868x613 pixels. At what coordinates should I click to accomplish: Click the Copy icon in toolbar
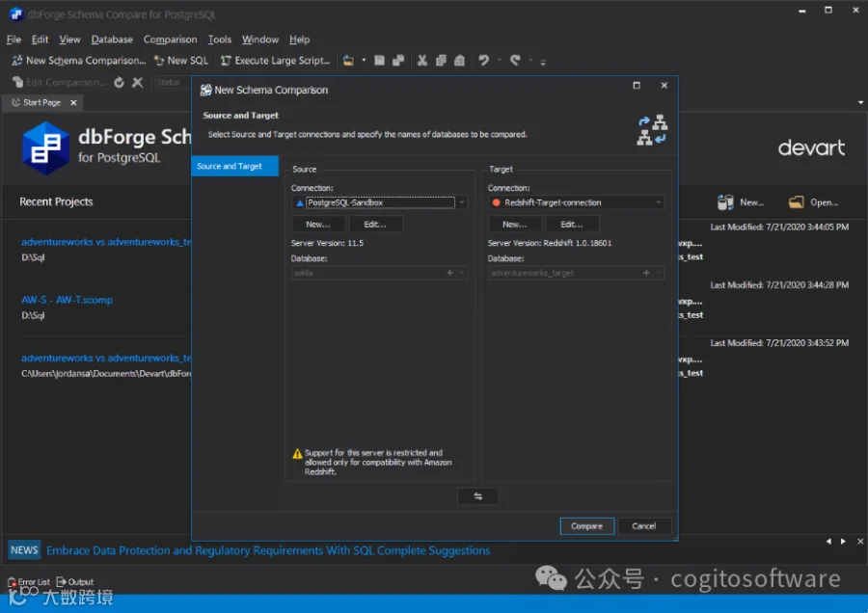(x=441, y=61)
